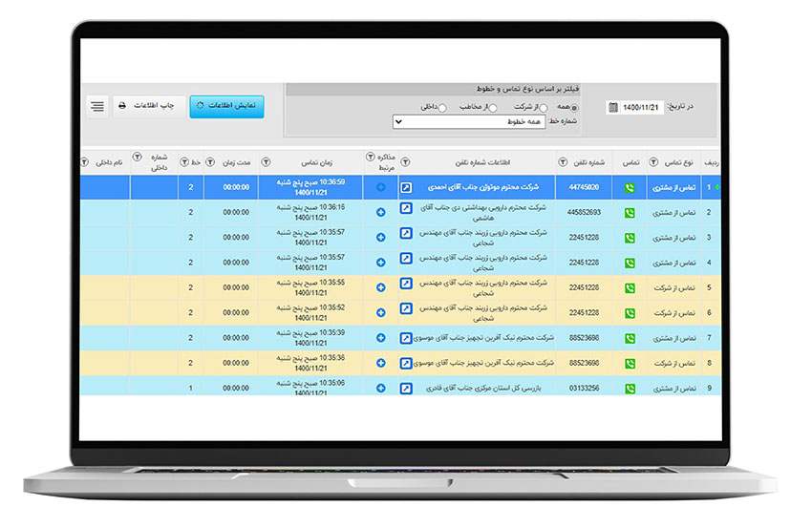Click the hamburger menu icon at top left
Viewport: 812px width, 528px height.
tap(97, 106)
